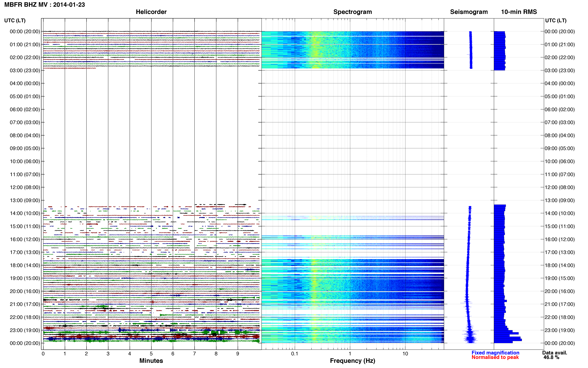Viewport: 588px width, 368px height.
Task: Click the right '06:00 (02:00)' time label
Action: coord(560,110)
